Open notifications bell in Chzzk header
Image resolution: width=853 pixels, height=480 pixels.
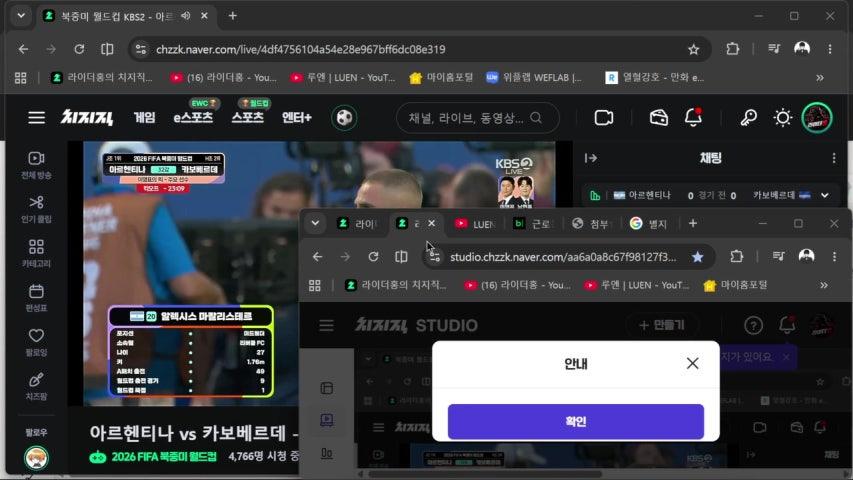(693, 118)
